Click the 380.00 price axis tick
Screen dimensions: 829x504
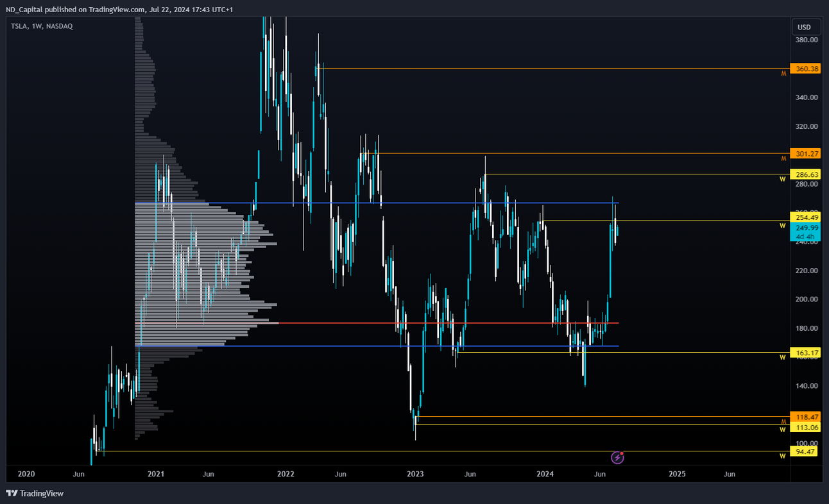click(807, 40)
